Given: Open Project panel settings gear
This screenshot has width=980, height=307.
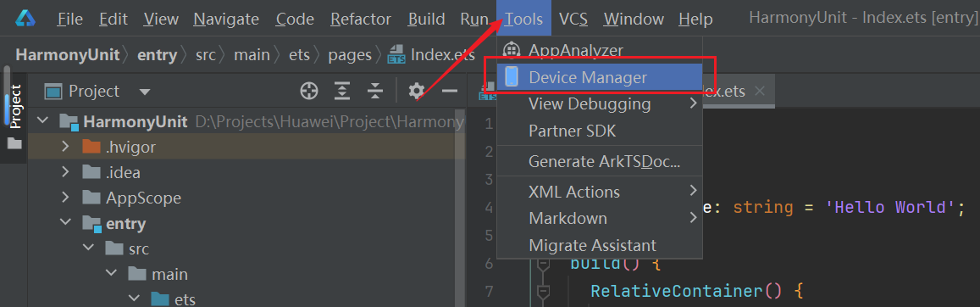Looking at the screenshot, I should point(416,92).
